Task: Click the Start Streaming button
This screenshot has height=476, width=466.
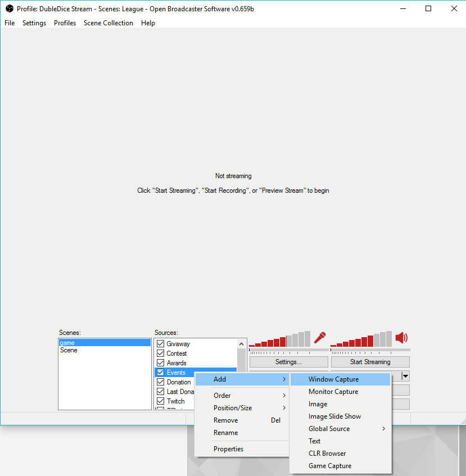Action: pos(370,362)
